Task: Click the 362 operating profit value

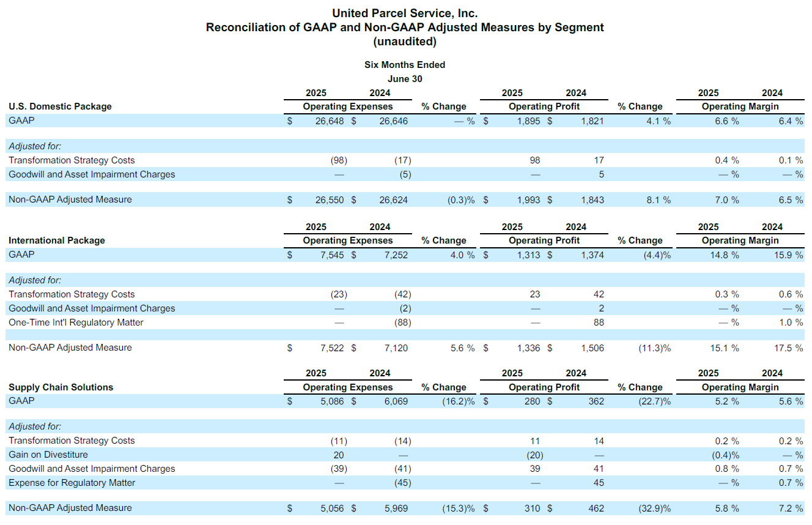Action: pyautogui.click(x=596, y=401)
